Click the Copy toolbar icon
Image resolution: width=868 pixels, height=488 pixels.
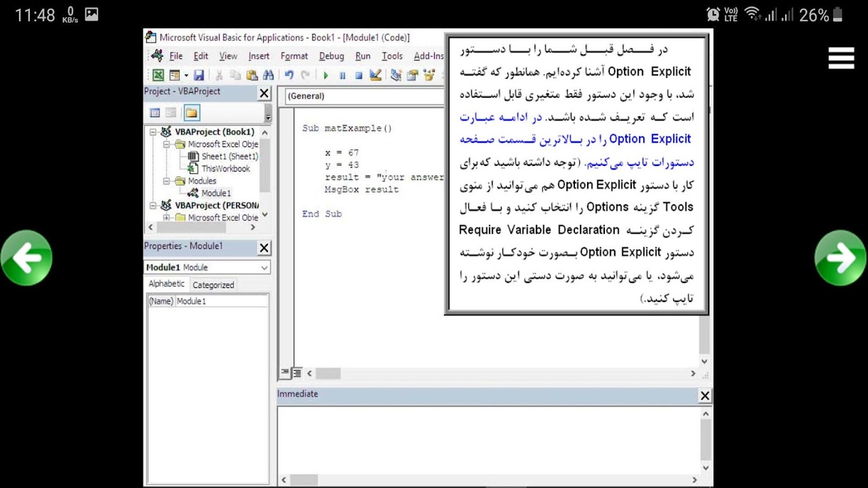pyautogui.click(x=235, y=76)
